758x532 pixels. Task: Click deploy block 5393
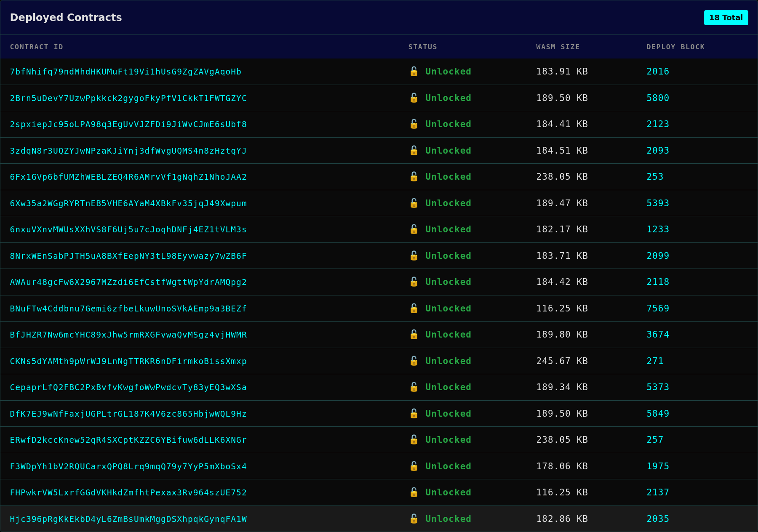658,203
